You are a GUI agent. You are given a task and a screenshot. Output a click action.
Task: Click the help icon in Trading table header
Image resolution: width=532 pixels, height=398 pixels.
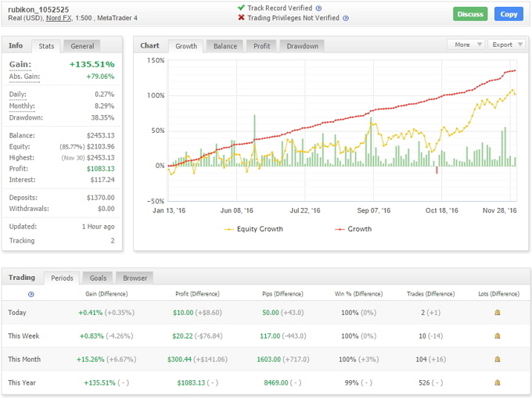tap(31, 294)
